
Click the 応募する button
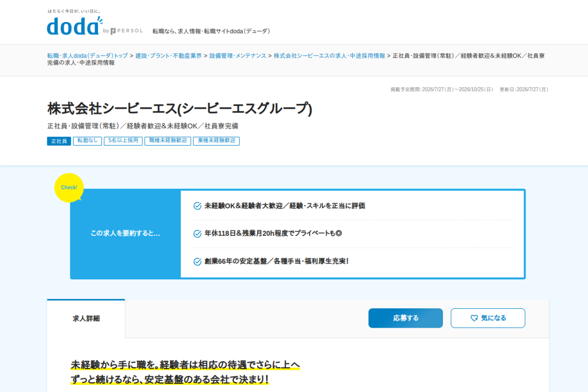click(x=406, y=318)
